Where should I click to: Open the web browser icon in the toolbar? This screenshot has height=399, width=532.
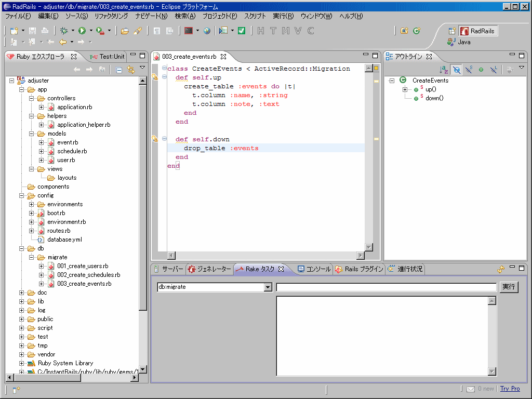coord(207,31)
